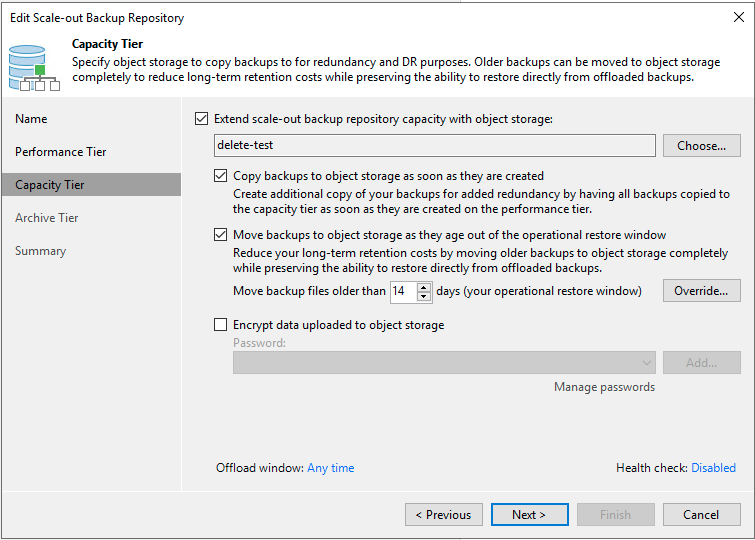The image size is (755, 540).
Task: Close the Edit Scale-out Backup Repository dialog
Action: click(x=739, y=17)
